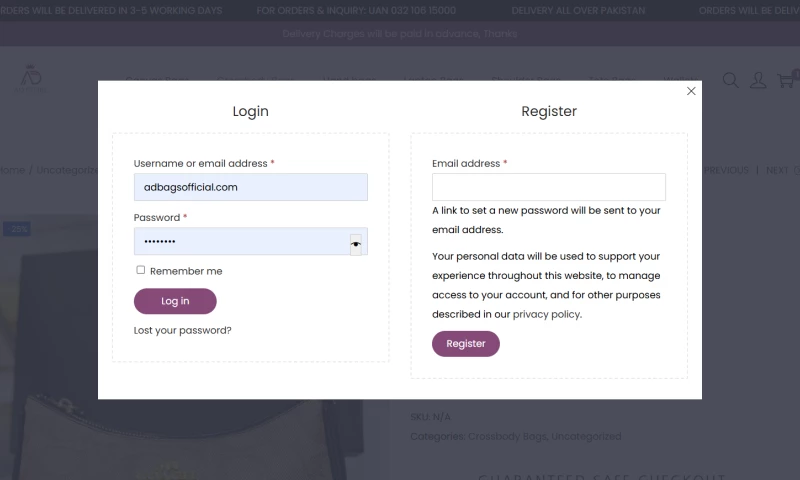The width and height of the screenshot is (800, 480).
Task: Follow the privacy policy link
Action: click(x=546, y=314)
